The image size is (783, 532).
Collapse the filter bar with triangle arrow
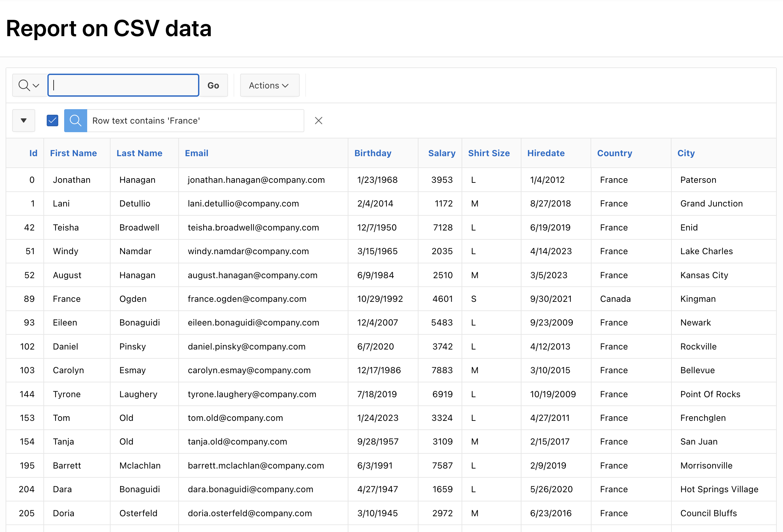click(24, 121)
